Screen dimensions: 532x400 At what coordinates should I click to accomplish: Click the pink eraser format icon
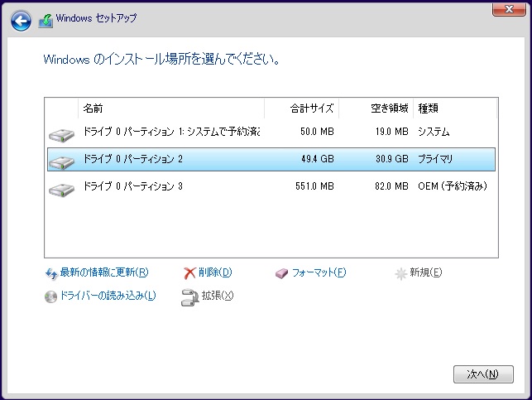281,273
